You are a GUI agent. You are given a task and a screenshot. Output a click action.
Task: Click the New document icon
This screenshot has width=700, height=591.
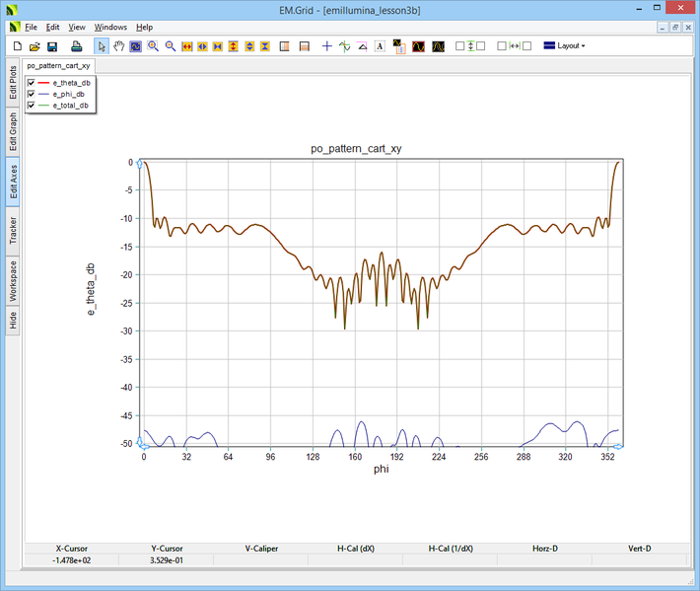pyautogui.click(x=17, y=46)
